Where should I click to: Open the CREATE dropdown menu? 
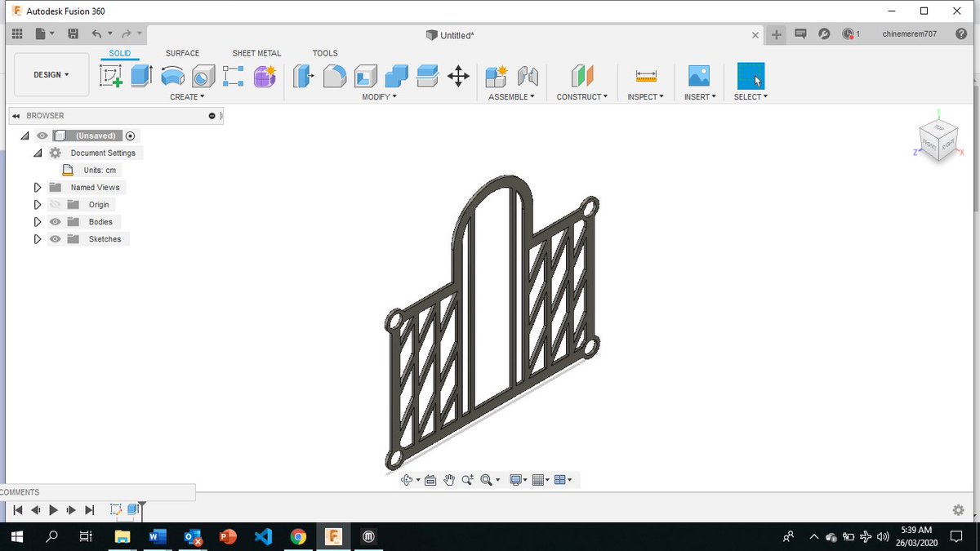pyautogui.click(x=187, y=96)
